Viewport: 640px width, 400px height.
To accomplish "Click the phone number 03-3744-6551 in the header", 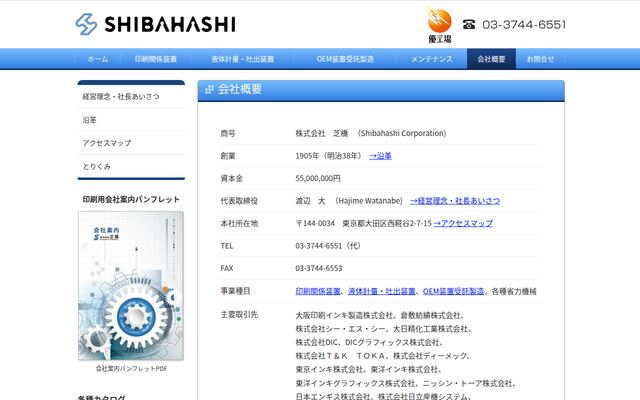I will click(524, 25).
